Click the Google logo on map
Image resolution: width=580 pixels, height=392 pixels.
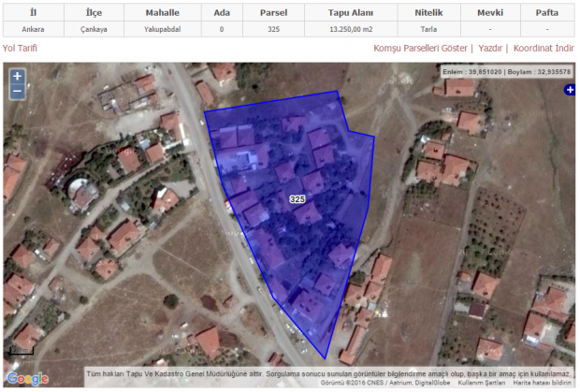coord(28,378)
